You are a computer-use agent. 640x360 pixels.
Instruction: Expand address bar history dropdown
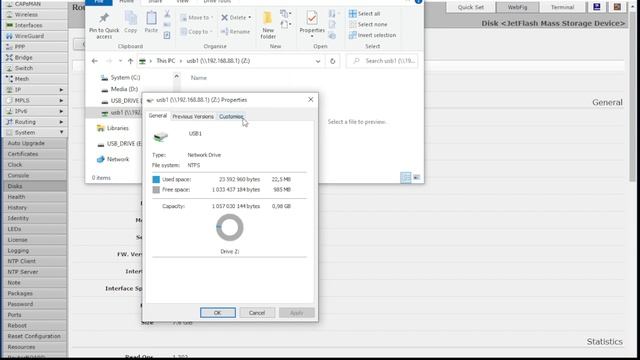[318, 61]
